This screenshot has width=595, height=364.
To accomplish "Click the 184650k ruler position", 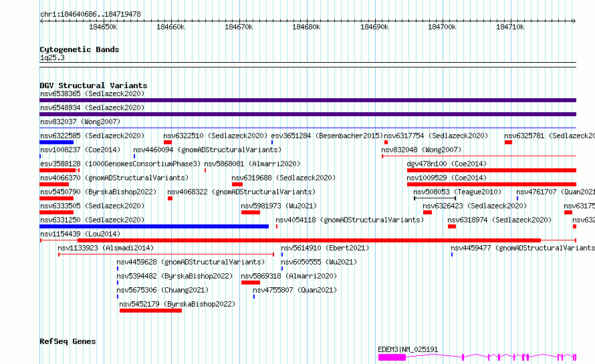I will point(103,27).
